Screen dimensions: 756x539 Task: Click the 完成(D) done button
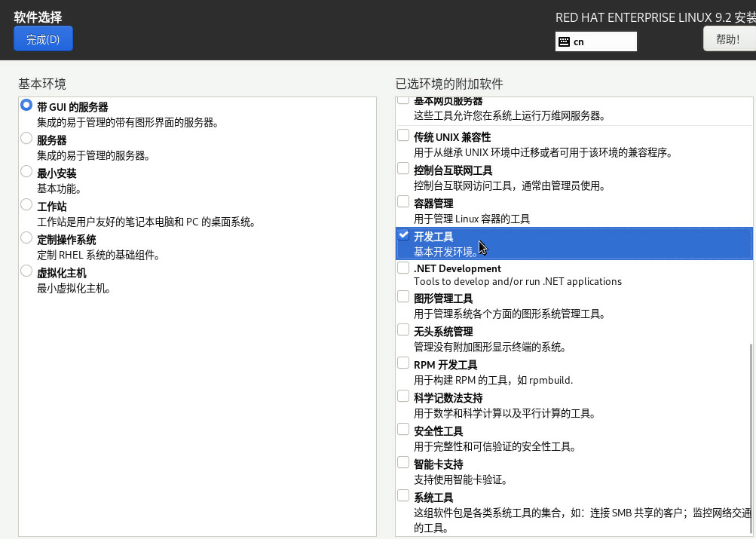point(43,39)
